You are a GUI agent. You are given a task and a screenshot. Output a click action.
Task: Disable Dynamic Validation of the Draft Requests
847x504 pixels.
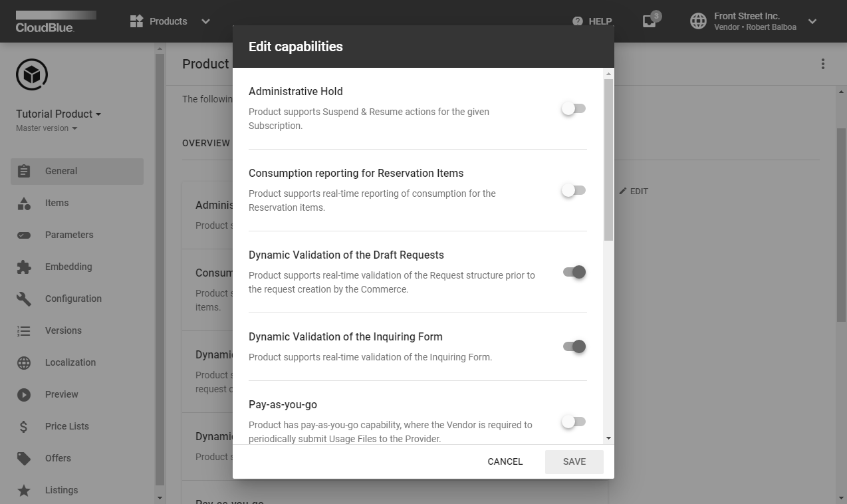tap(573, 272)
